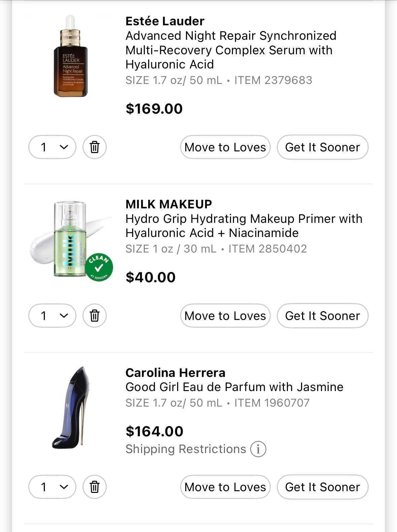This screenshot has height=532, width=397.
Task: View MILK Hydro Grip primer product image
Action: point(71,239)
